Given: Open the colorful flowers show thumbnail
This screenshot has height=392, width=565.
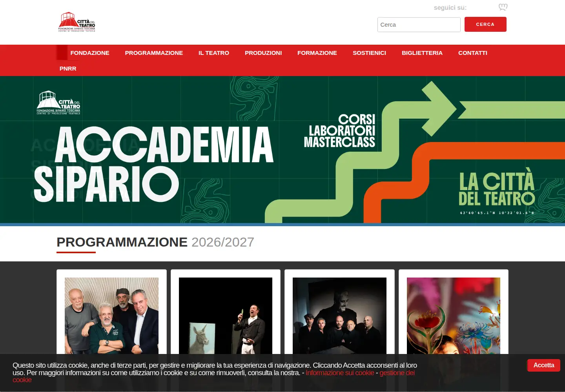Looking at the screenshot, I should [x=454, y=316].
